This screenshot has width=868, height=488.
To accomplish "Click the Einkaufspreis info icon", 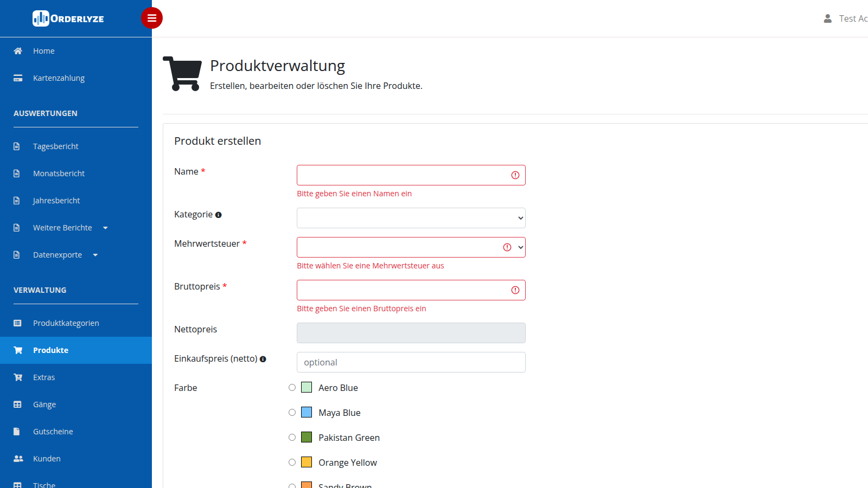I will 263,359.
